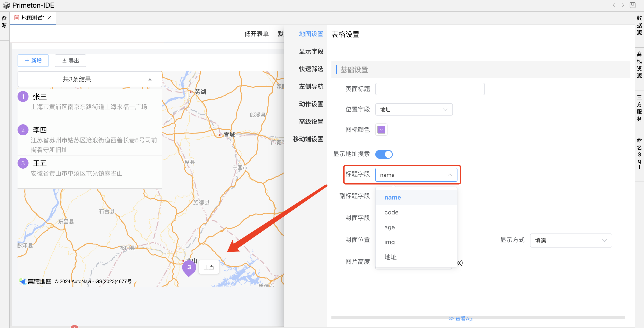
Task: Click the 新增 button
Action: click(x=33, y=61)
